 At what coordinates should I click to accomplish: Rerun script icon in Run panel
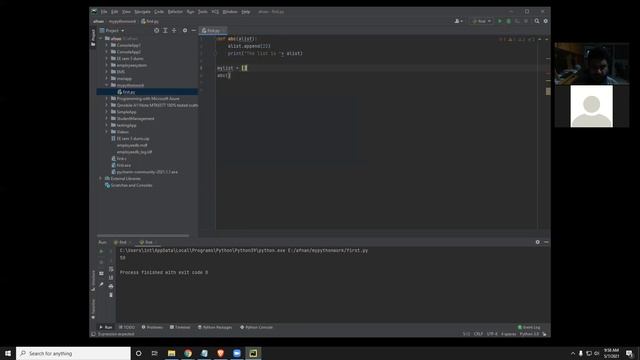[x=101, y=251]
